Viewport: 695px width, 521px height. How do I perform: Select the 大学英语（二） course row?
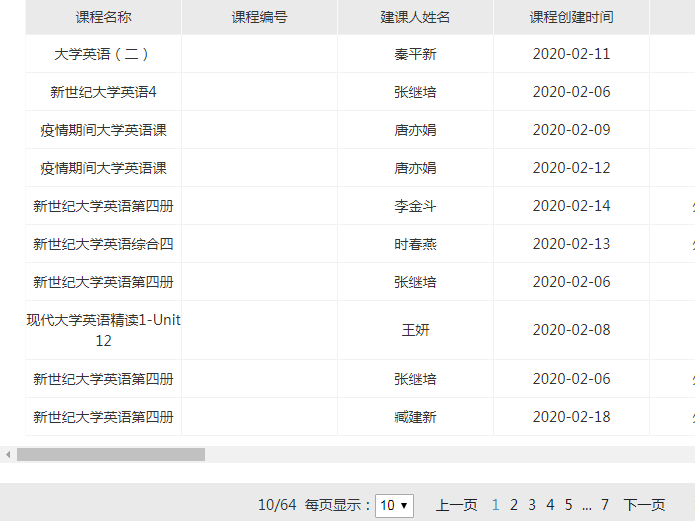coord(103,54)
